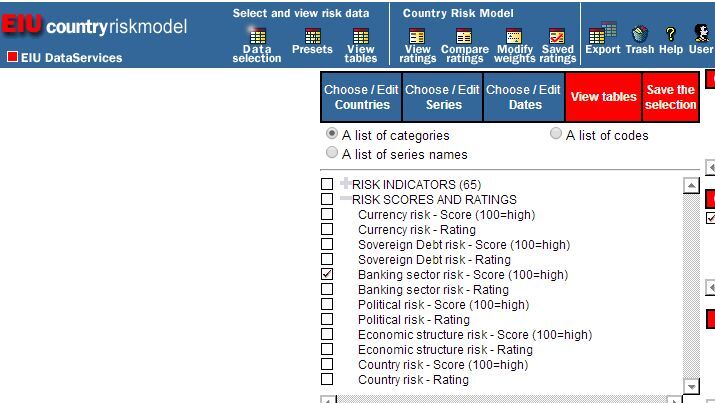Click the series list scroll up arrow
The width and height of the screenshot is (715, 403).
[x=691, y=186]
